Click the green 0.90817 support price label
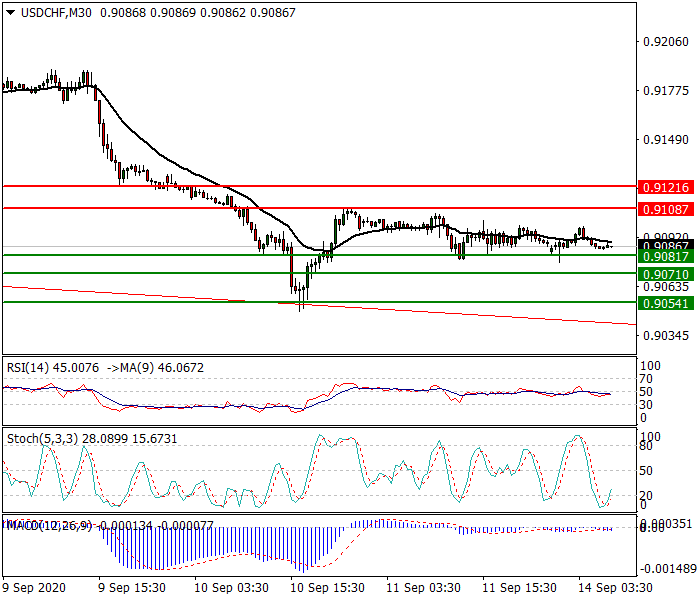The image size is (700, 600). tap(666, 257)
